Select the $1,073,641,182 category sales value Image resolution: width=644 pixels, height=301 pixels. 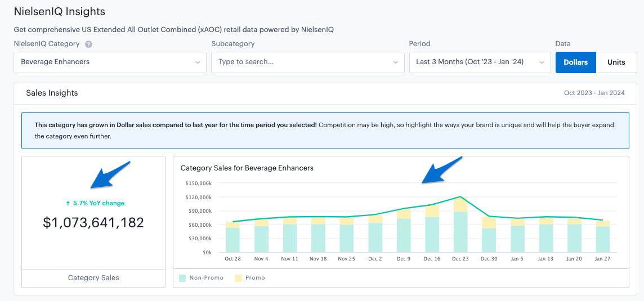click(x=93, y=223)
